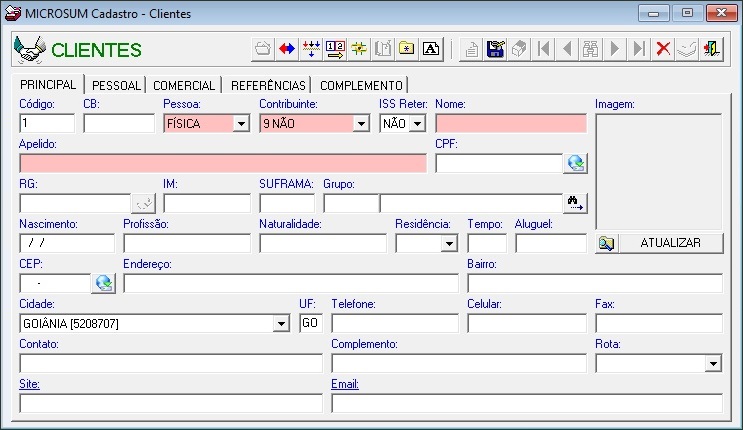This screenshot has width=743, height=430.
Task: Click the binoculars search icon in toolbar
Action: (x=591, y=49)
